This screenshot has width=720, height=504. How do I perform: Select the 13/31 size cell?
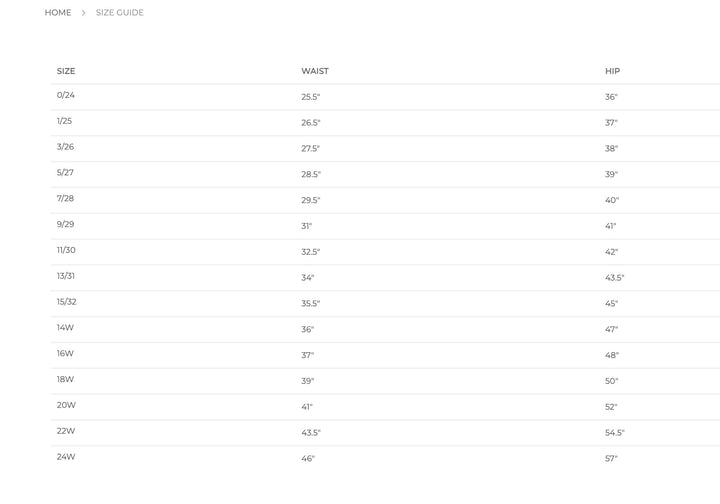click(66, 276)
